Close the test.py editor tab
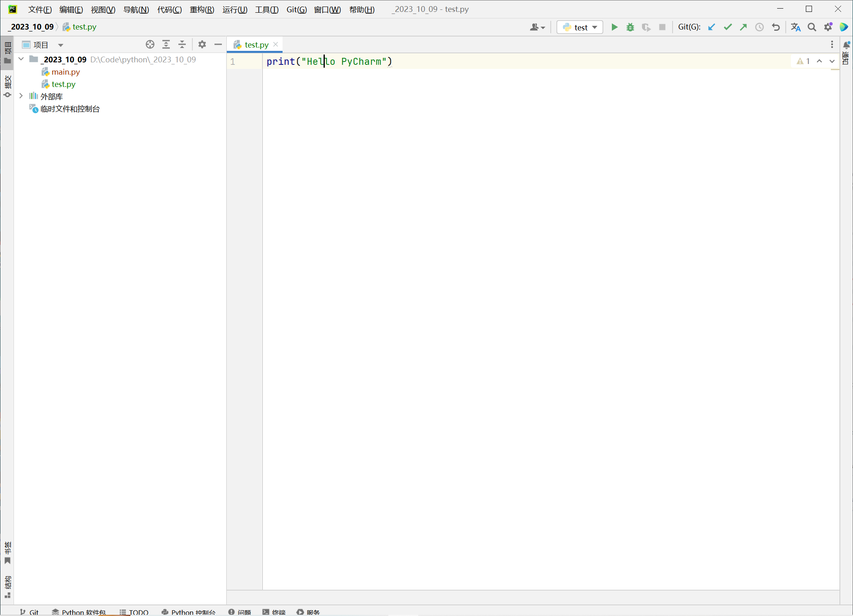This screenshot has height=616, width=853. click(x=276, y=44)
